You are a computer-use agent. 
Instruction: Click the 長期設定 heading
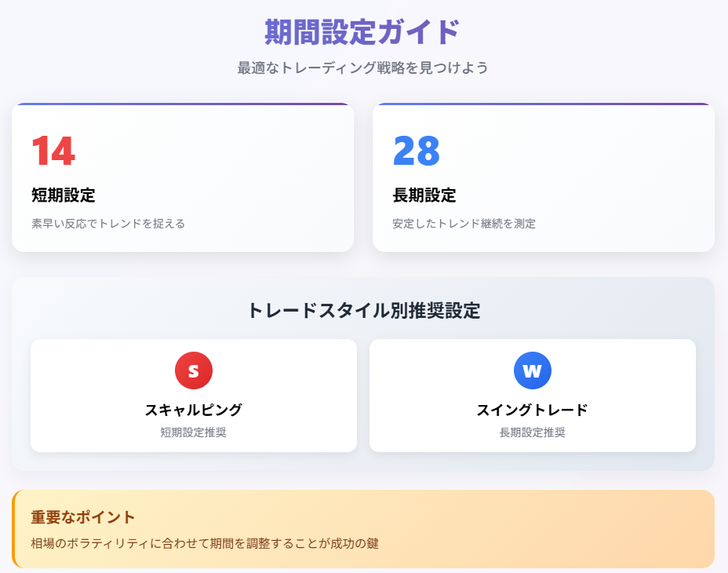click(424, 195)
